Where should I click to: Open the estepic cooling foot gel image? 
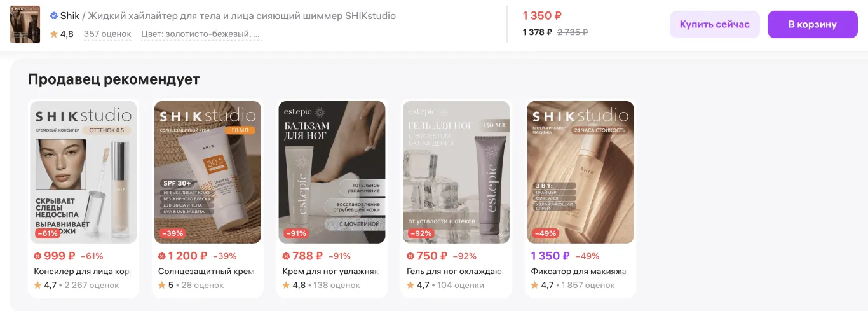tap(456, 172)
